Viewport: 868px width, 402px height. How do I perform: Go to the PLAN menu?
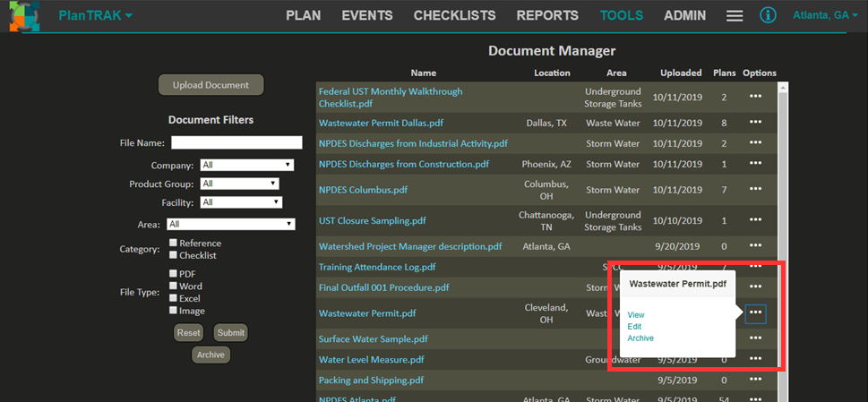(304, 15)
